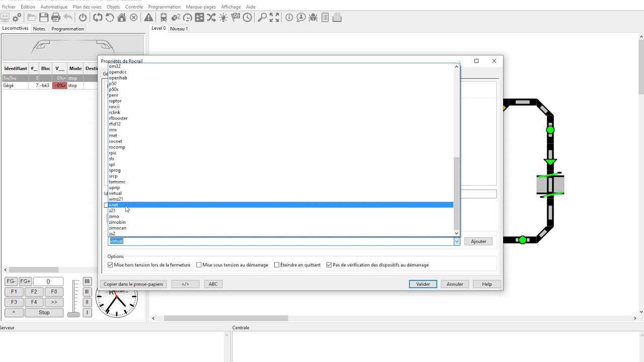Click the Ajouter button

pyautogui.click(x=478, y=241)
